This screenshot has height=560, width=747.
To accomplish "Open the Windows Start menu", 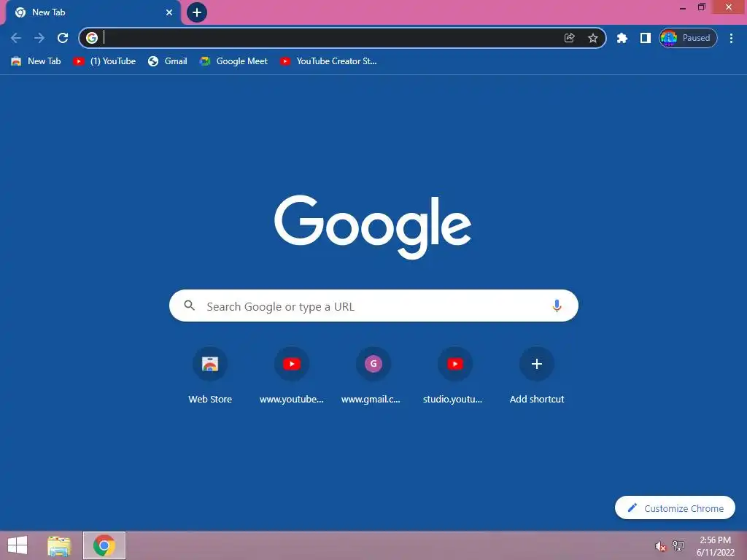I will coord(18,545).
